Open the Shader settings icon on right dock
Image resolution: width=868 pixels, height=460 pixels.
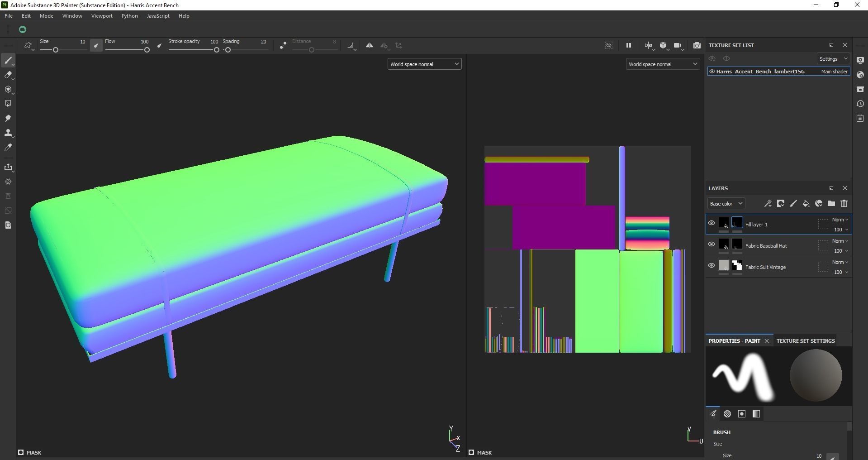860,75
